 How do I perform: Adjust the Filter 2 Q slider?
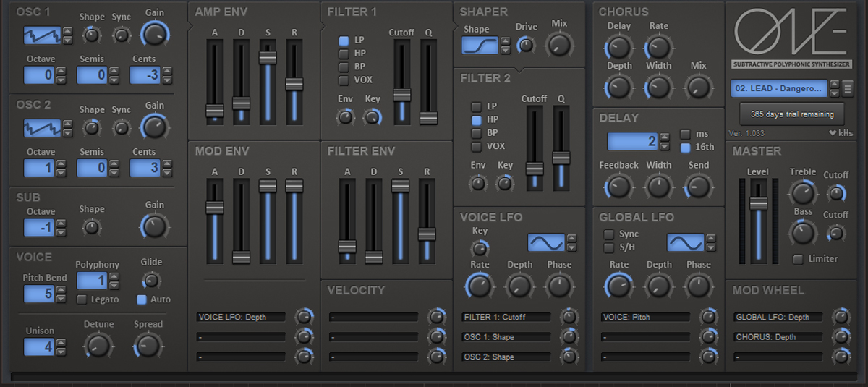pyautogui.click(x=561, y=148)
